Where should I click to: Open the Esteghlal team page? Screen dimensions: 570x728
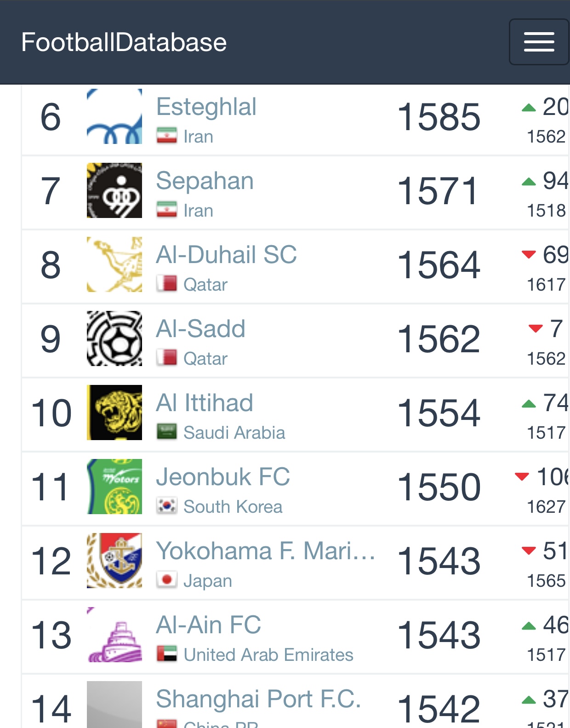(206, 107)
